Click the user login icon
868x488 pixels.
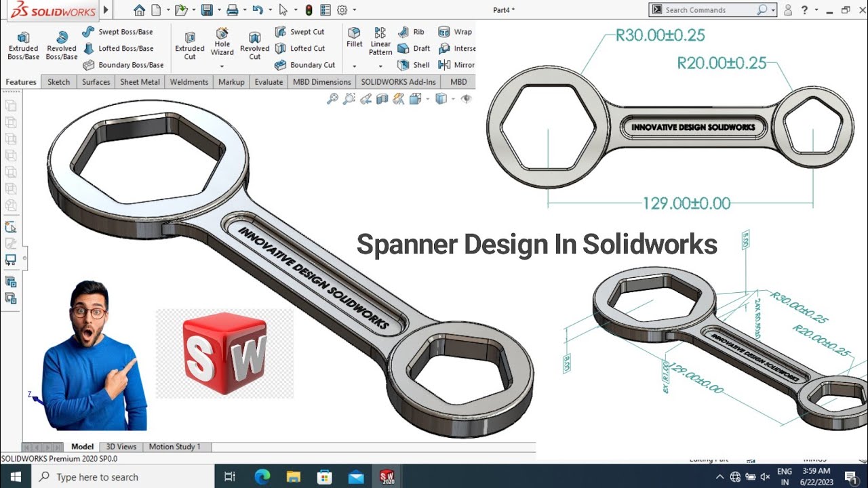(787, 10)
